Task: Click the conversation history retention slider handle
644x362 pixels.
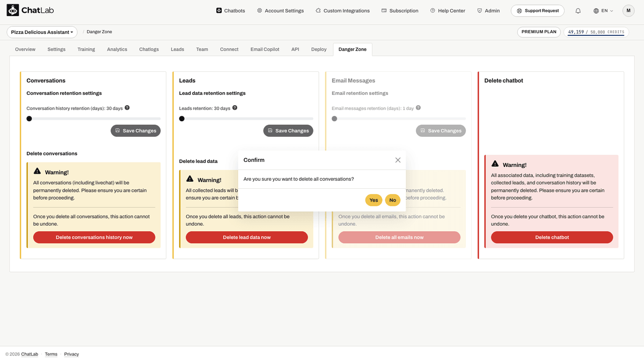Action: pos(30,119)
